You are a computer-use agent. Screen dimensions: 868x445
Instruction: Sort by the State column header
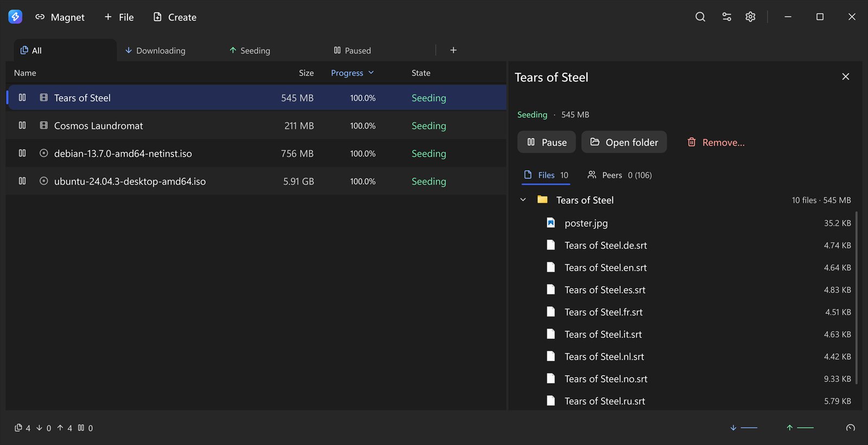coord(421,73)
